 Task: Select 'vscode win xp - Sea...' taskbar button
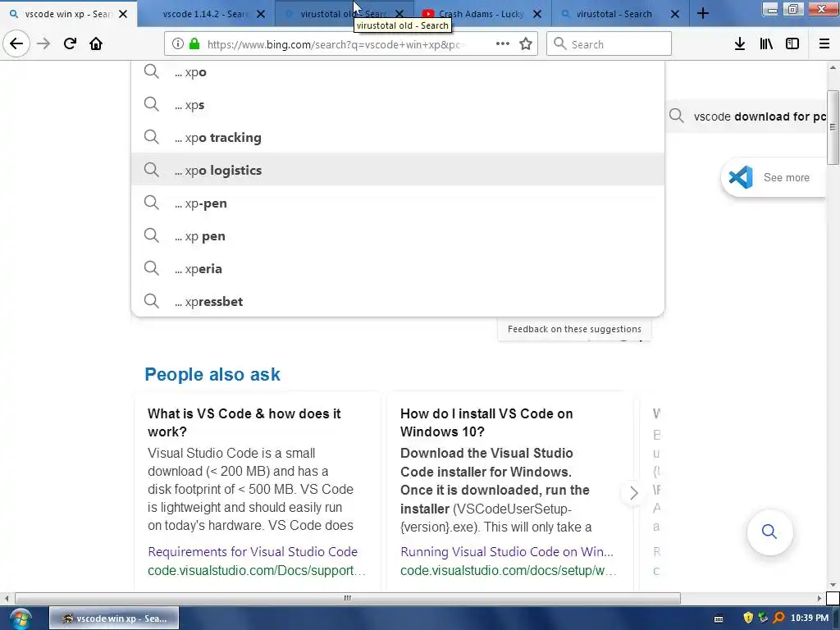(114, 619)
